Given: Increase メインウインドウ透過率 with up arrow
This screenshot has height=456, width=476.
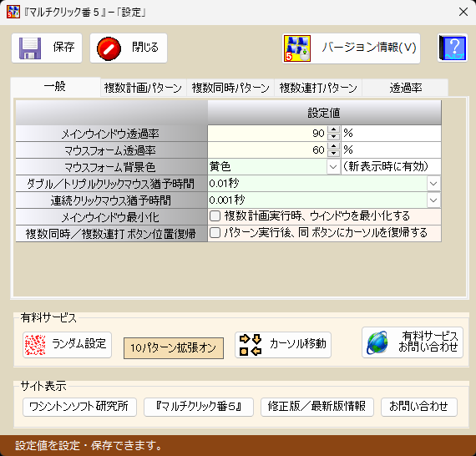Looking at the screenshot, I should click(x=334, y=129).
